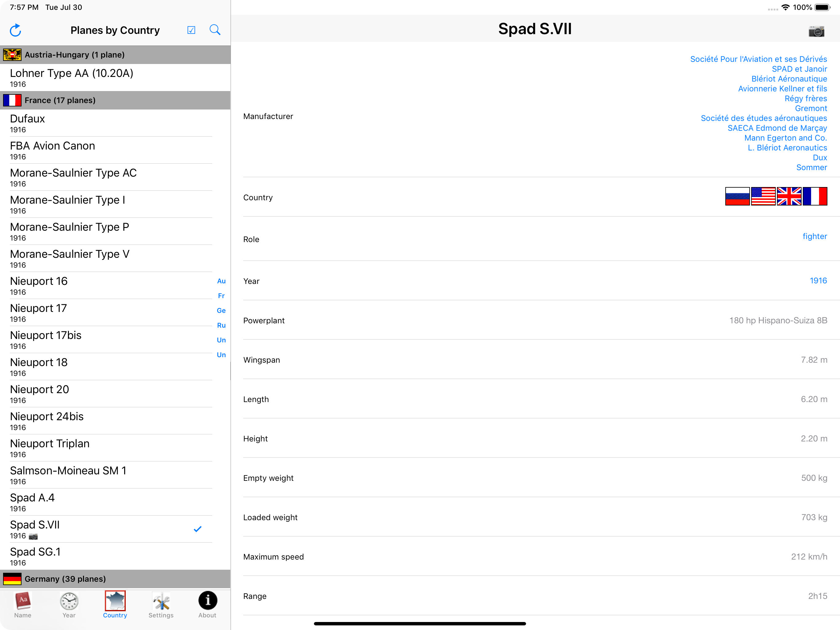
Task: Open the Mann Egerton and Co. link
Action: click(x=785, y=138)
